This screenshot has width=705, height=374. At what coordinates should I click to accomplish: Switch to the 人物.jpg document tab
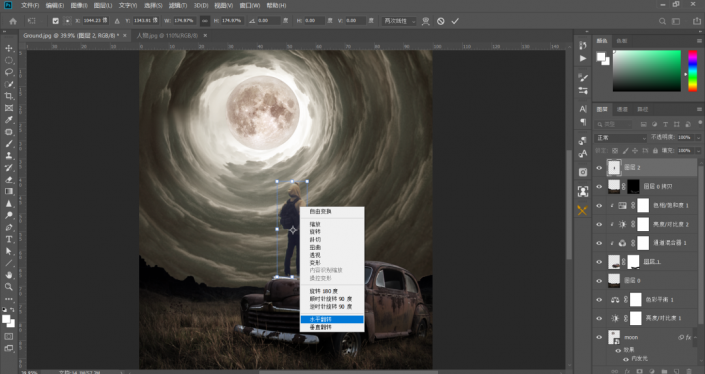click(167, 35)
